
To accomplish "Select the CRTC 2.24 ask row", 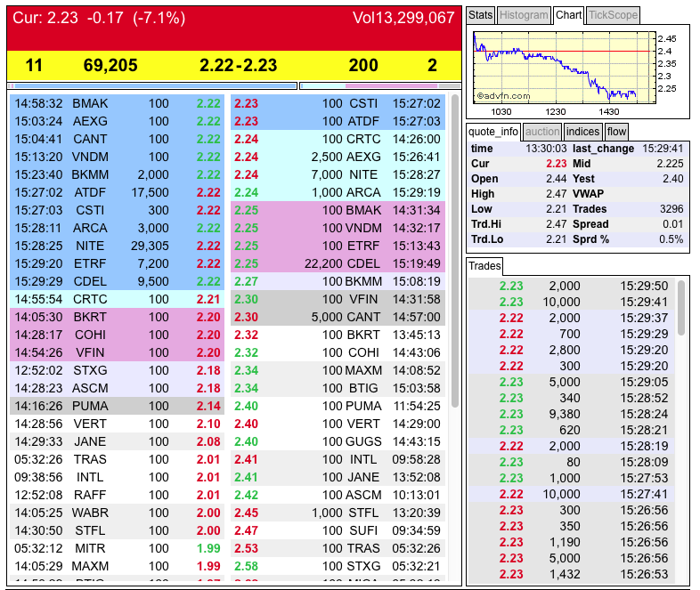I will point(338,139).
